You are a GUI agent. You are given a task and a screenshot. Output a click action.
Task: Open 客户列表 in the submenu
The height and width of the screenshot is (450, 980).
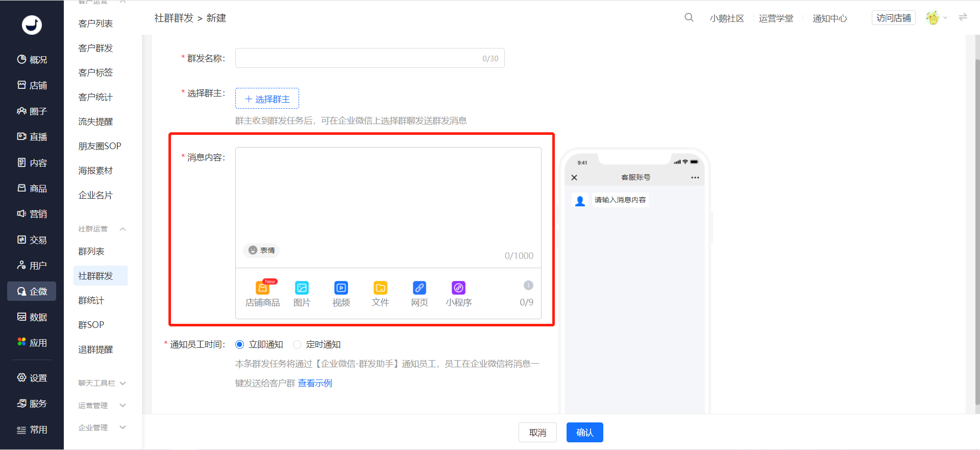[95, 23]
